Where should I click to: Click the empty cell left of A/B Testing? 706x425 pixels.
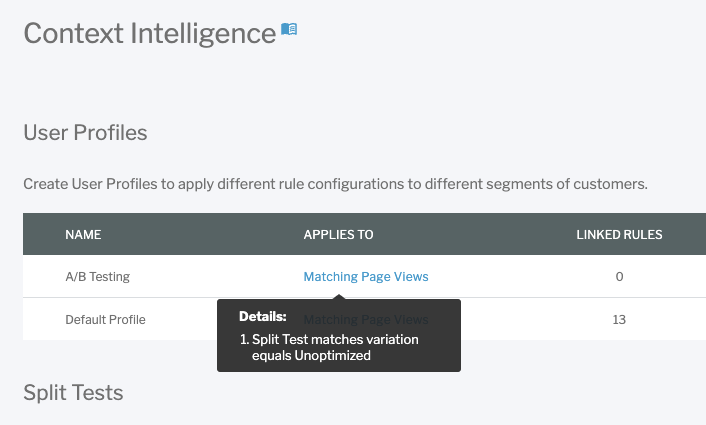click(44, 276)
